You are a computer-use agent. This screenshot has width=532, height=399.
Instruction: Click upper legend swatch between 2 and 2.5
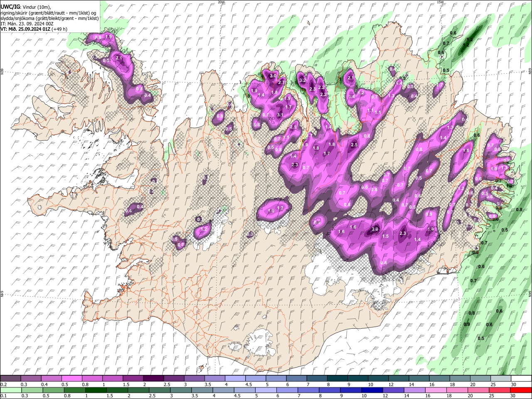point(153,379)
